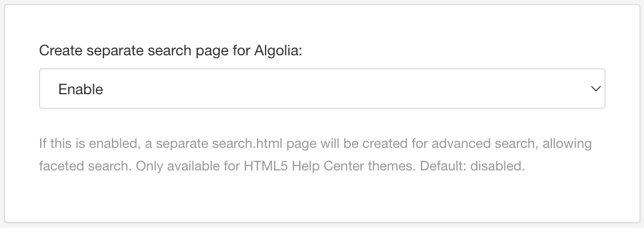644x228 pixels.
Task: Click the chevron arrow in the dropdown
Action: click(594, 89)
